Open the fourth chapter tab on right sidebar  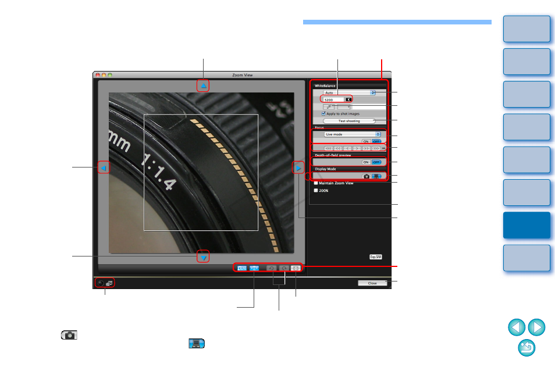(x=526, y=127)
